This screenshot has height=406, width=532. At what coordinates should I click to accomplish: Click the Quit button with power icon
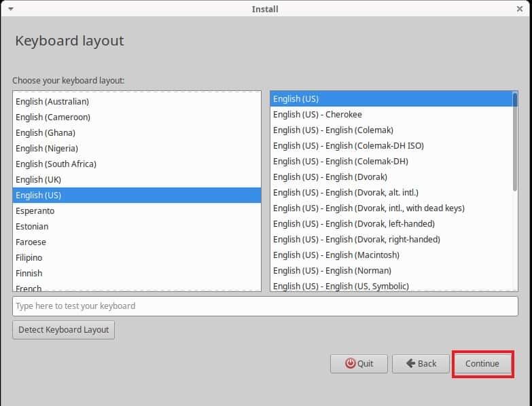(x=359, y=364)
